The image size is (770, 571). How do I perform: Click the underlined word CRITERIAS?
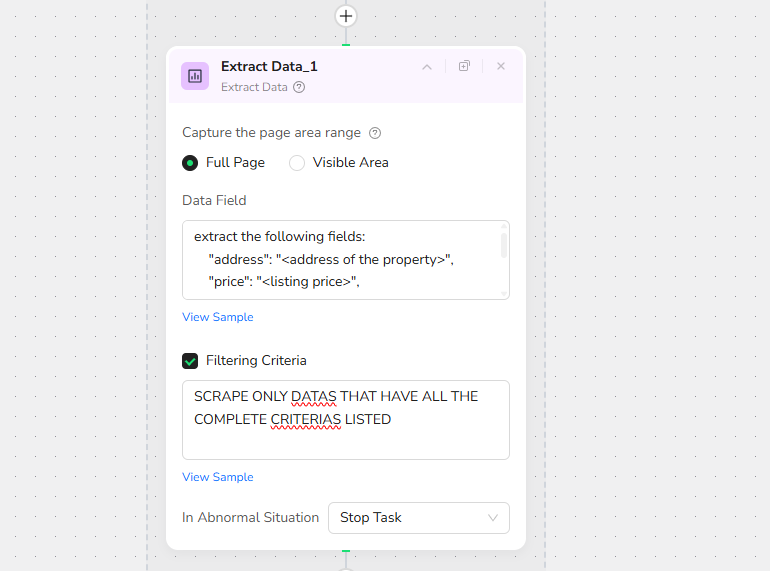306,420
